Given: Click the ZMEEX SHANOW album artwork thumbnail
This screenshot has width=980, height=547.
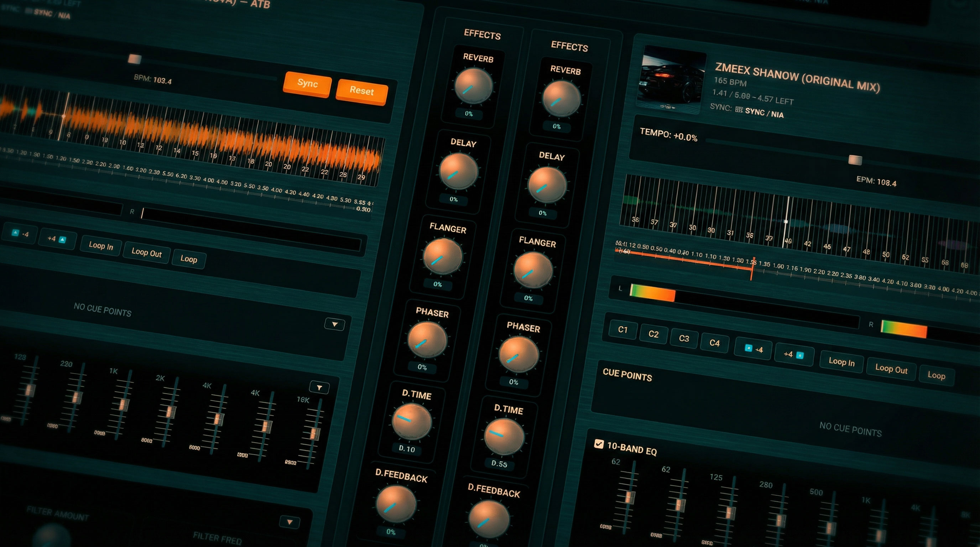Looking at the screenshot, I should [x=672, y=80].
